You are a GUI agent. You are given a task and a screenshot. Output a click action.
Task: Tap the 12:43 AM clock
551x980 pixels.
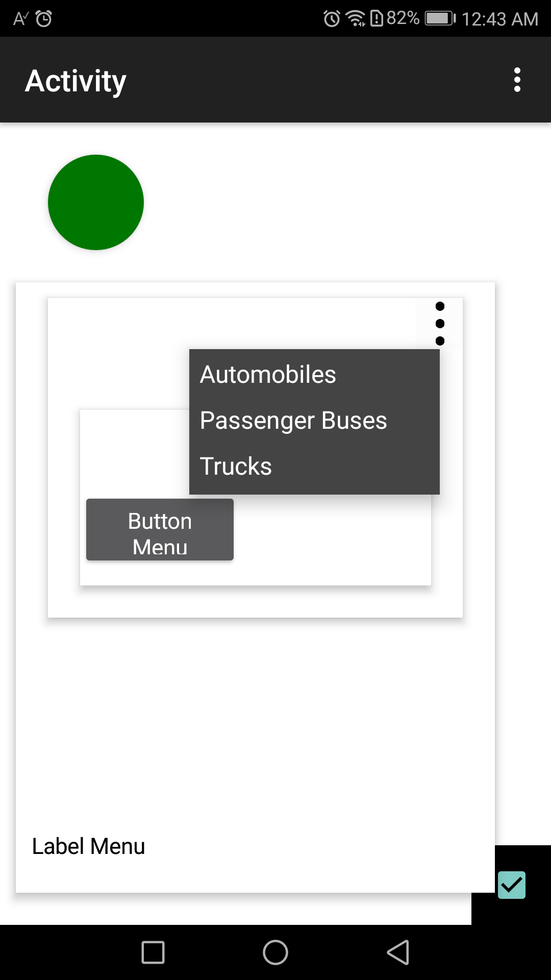[499, 19]
